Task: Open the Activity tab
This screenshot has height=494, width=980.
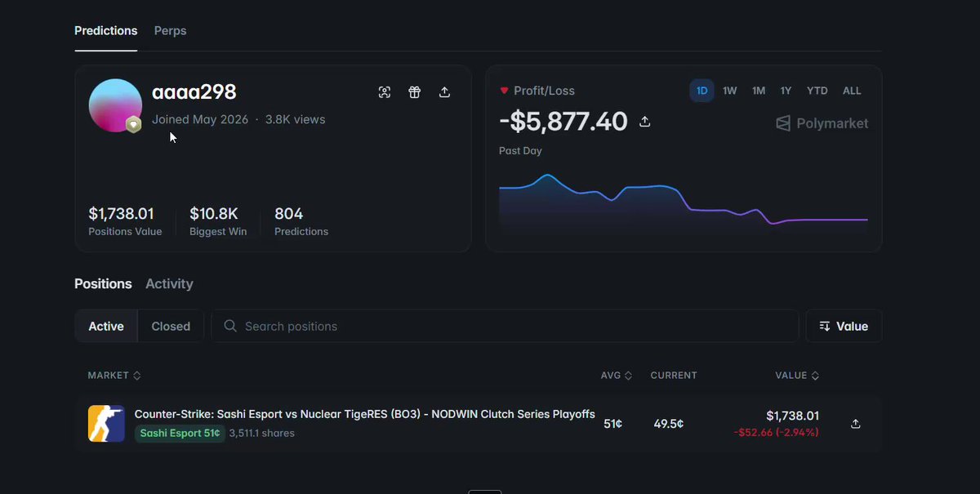Action: coord(169,284)
